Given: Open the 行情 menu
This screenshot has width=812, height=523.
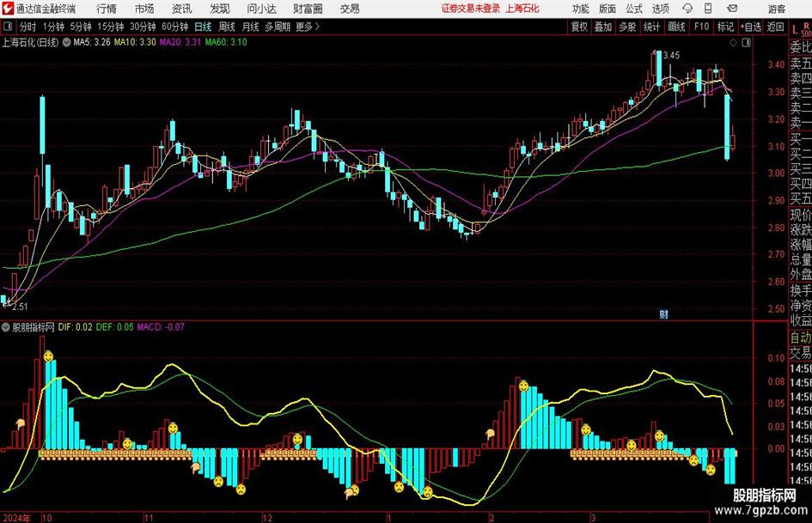Looking at the screenshot, I should [107, 9].
